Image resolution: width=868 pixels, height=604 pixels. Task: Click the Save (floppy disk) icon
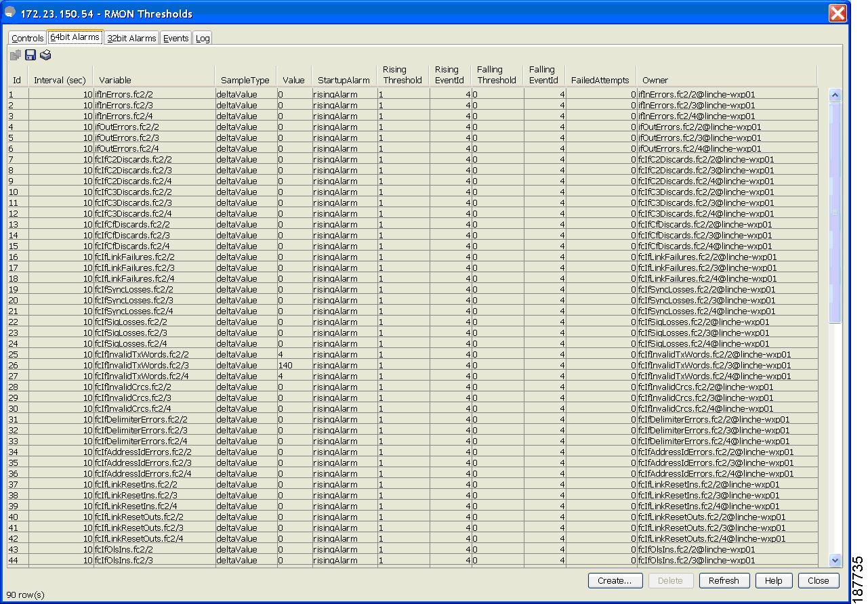click(30, 56)
